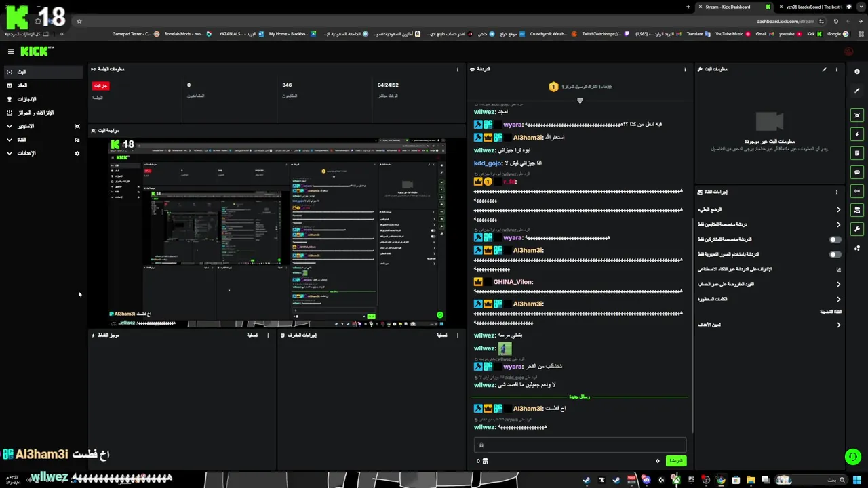
Task: Click the green headset support button
Action: click(x=853, y=457)
